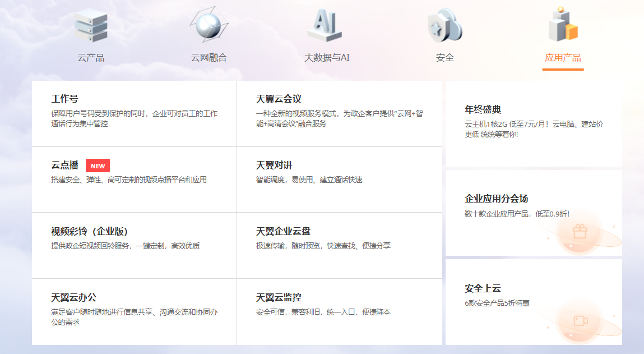Viewport: 644px width, 354px height.
Task: Click description 安全可信，兼容利旧，统一入口，便捷降本
Action: pyautogui.click(x=323, y=312)
